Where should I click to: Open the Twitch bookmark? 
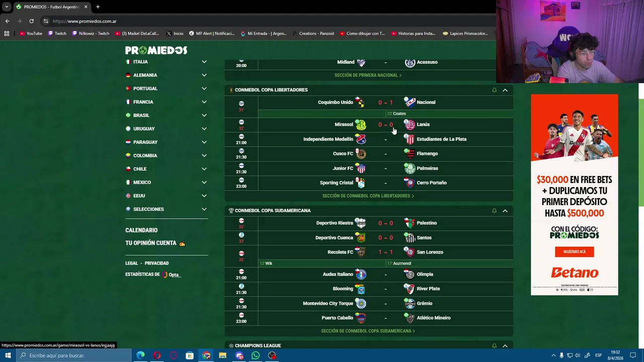pos(57,34)
